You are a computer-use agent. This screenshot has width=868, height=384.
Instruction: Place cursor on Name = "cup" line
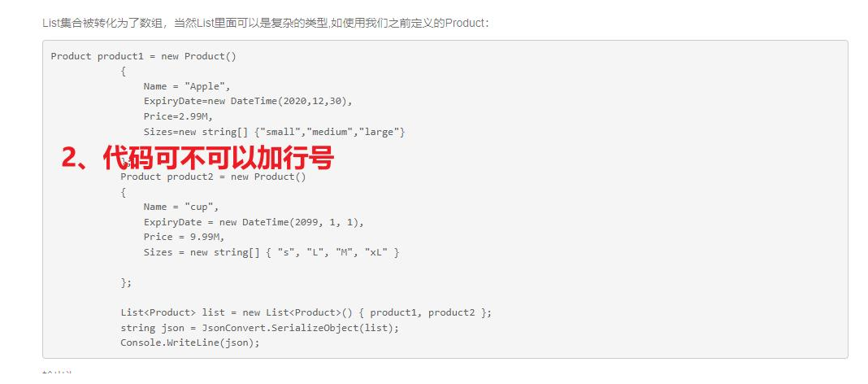[181, 207]
